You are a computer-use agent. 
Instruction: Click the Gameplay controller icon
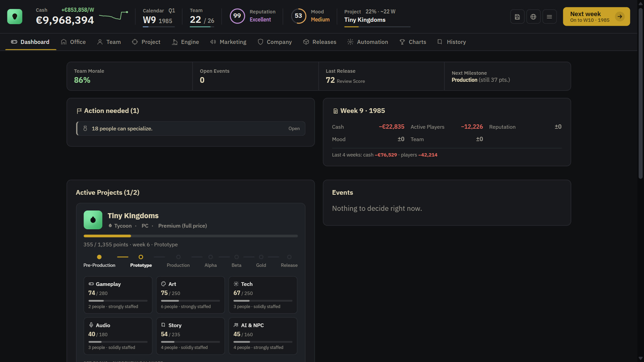91,284
